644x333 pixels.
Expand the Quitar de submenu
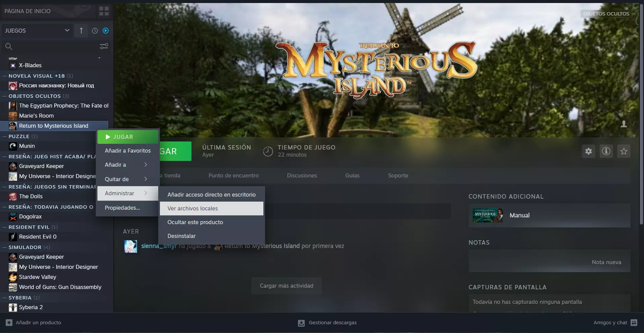pyautogui.click(x=128, y=179)
